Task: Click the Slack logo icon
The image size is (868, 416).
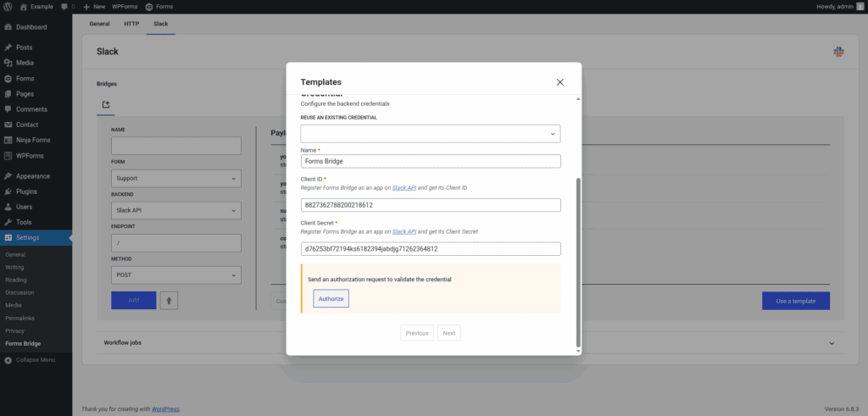Action: point(838,52)
